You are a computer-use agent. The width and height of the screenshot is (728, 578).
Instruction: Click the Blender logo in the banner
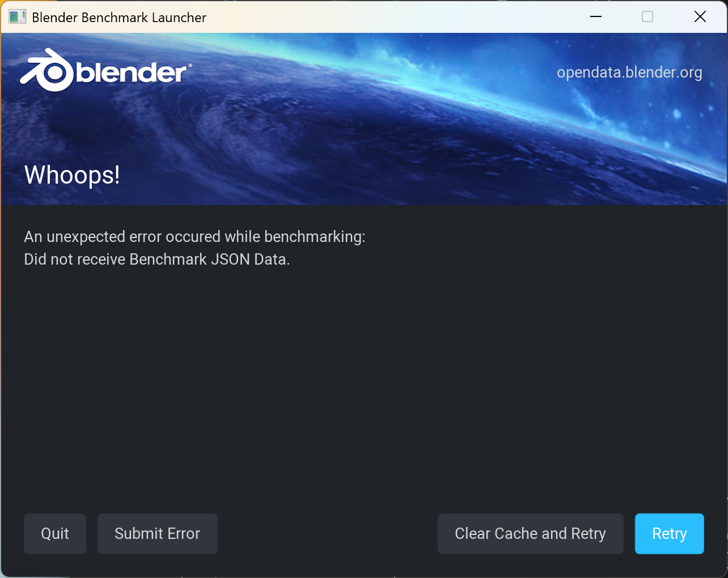(106, 70)
